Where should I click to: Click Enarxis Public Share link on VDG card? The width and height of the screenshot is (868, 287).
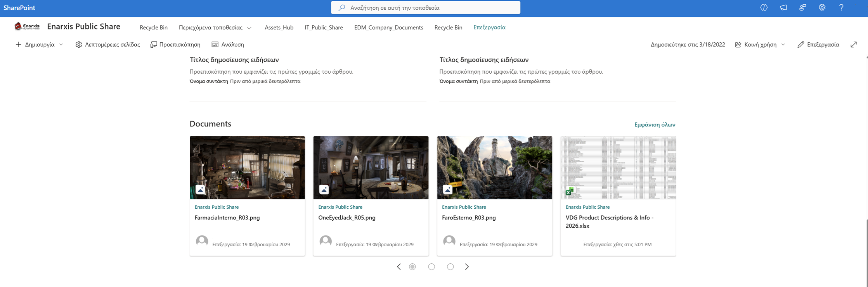(587, 207)
